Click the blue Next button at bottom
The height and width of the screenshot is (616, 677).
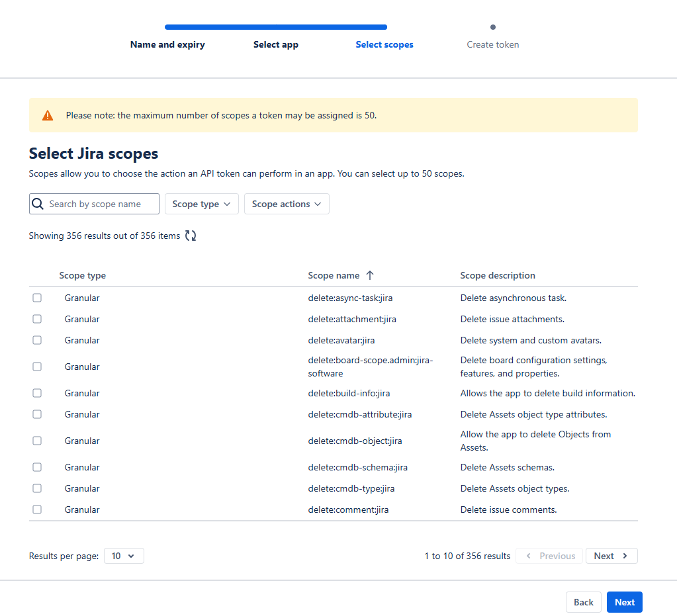624,602
